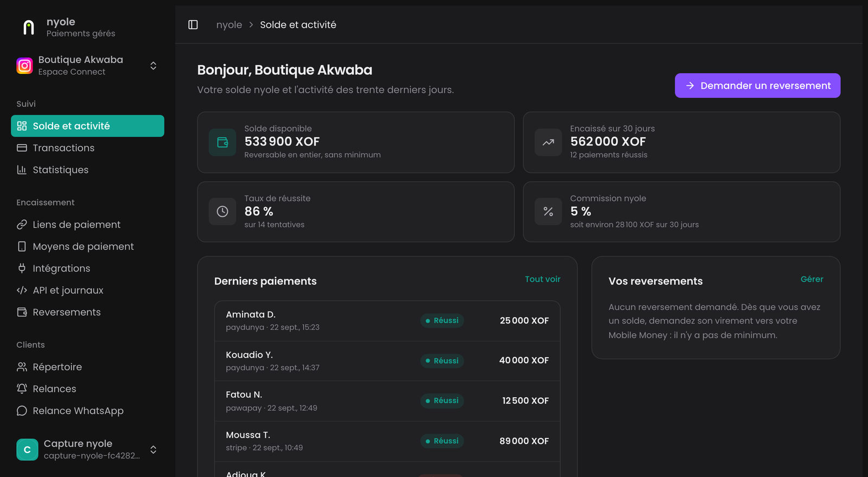
Task: Click the Relance WhatsApp chat bubble icon
Action: click(22, 411)
